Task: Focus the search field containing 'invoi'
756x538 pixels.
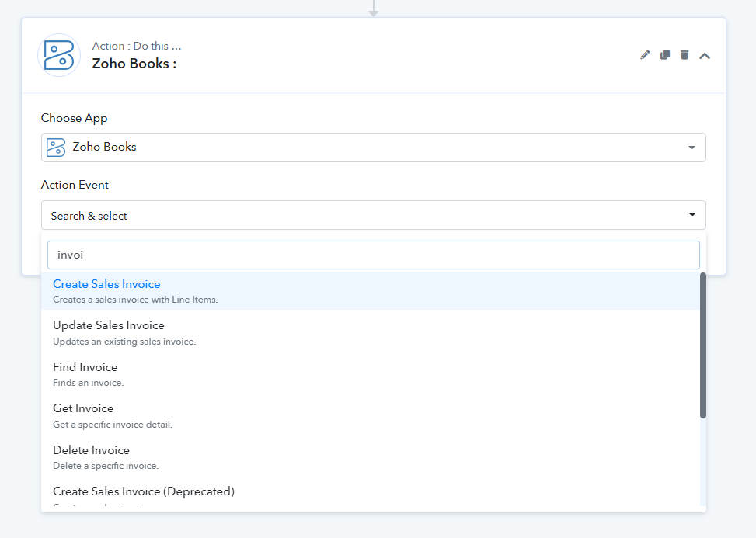Action: click(373, 255)
